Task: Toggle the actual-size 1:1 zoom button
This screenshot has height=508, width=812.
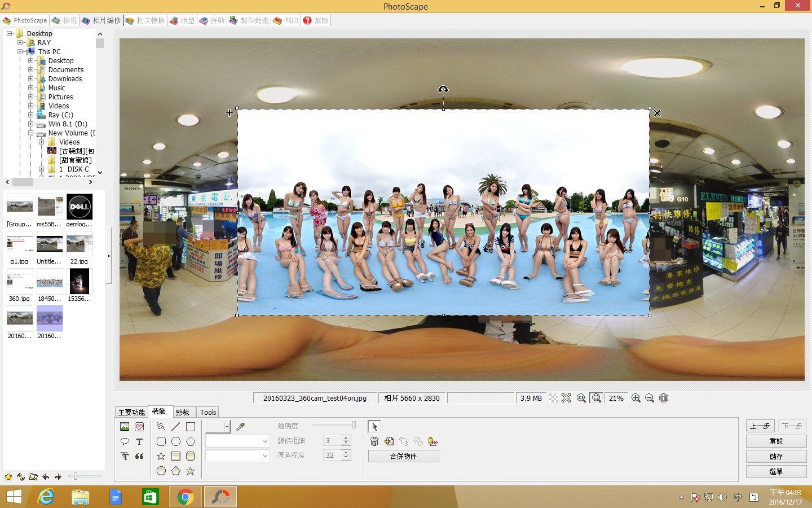Action: (581, 398)
